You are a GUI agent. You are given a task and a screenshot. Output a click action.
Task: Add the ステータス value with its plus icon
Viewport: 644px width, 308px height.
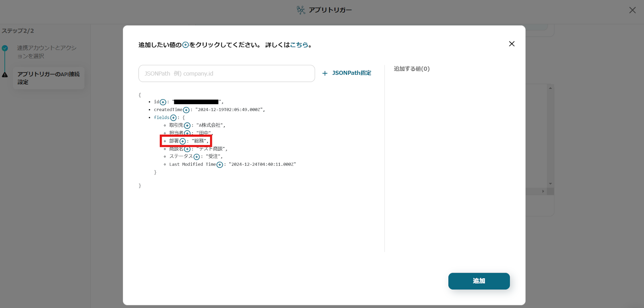(196, 157)
